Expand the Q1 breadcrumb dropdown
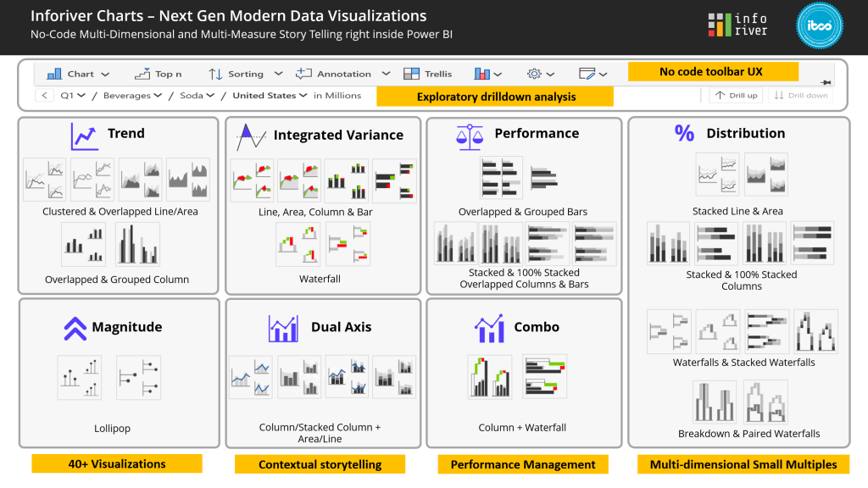This screenshot has width=868, height=488. [73, 96]
